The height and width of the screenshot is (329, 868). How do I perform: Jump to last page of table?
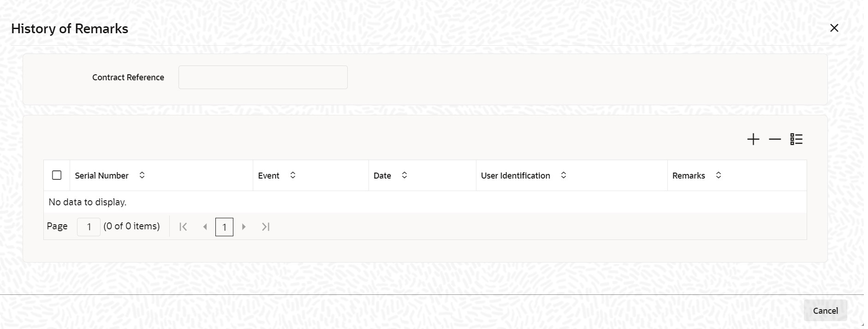tap(266, 227)
